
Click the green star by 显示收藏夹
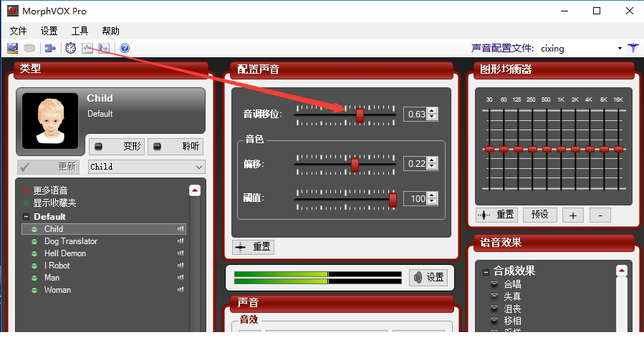click(x=27, y=203)
